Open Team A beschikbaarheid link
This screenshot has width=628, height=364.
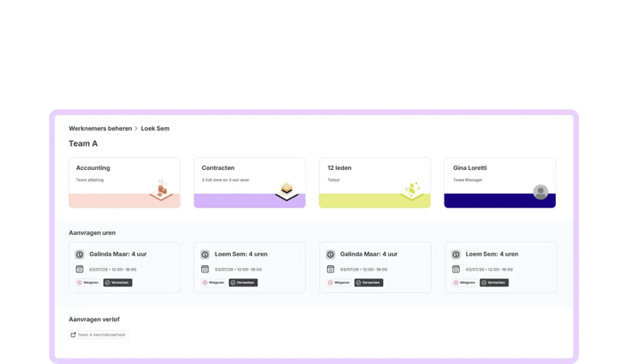pyautogui.click(x=99, y=335)
